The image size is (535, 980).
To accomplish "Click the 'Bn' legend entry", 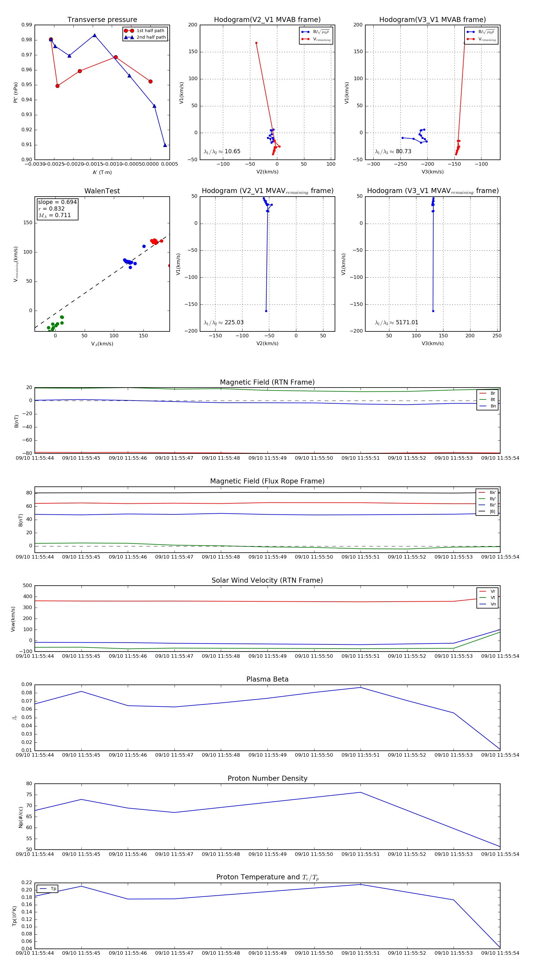I will pyautogui.click(x=488, y=406).
